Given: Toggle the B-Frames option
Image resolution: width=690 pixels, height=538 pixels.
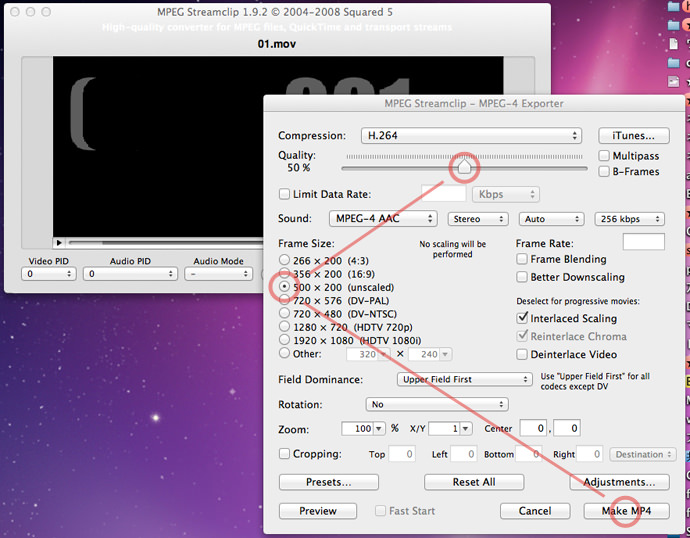Looking at the screenshot, I should point(604,172).
